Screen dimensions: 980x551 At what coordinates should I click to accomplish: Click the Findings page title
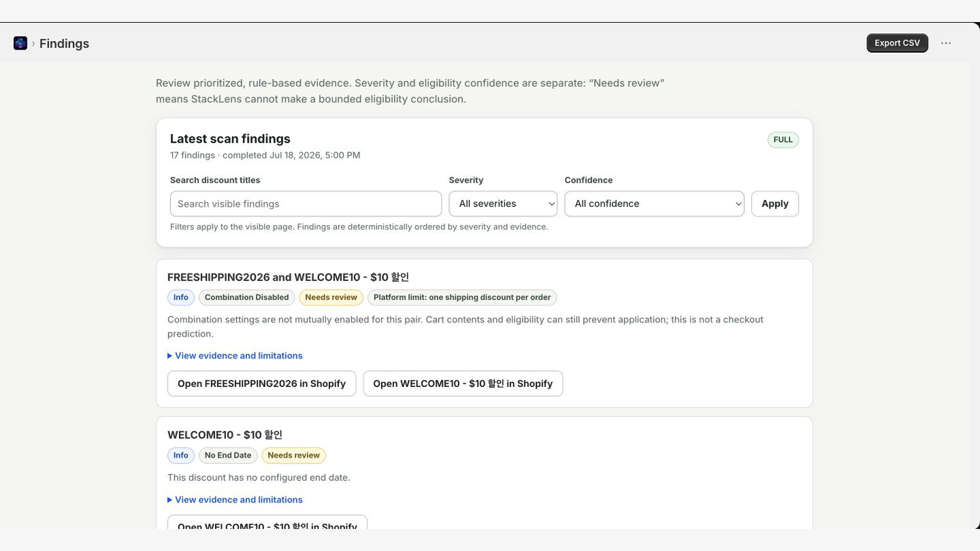click(64, 43)
